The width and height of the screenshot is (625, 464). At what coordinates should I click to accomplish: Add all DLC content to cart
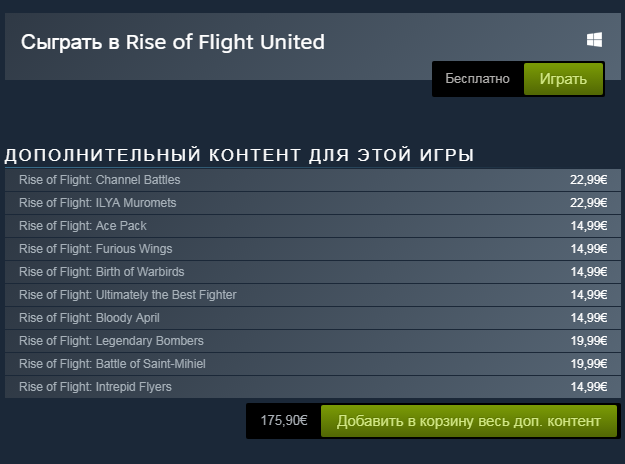[x=469, y=421]
